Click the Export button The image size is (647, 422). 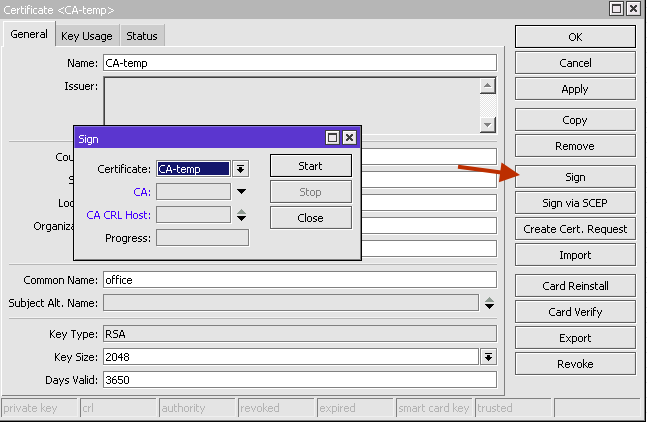pyautogui.click(x=575, y=338)
